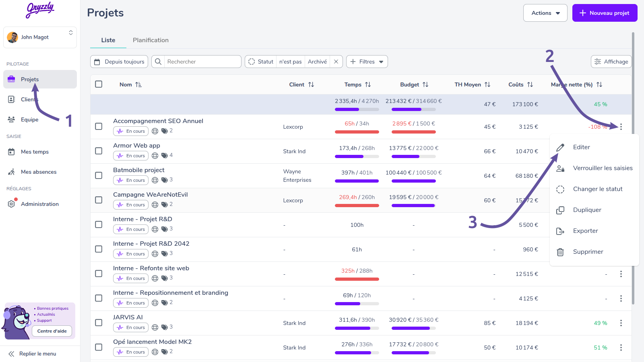Open the Depuis toujours date range picker

point(119,62)
